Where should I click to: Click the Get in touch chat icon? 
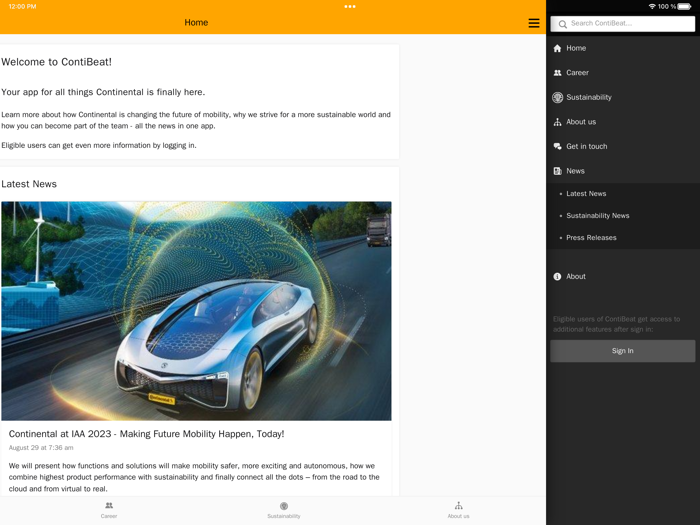[557, 146]
